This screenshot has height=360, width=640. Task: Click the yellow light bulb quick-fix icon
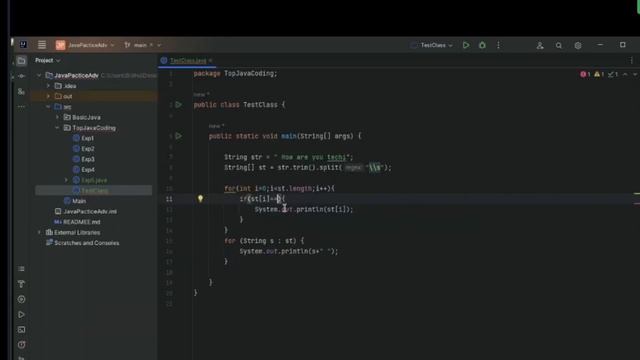pyautogui.click(x=200, y=198)
